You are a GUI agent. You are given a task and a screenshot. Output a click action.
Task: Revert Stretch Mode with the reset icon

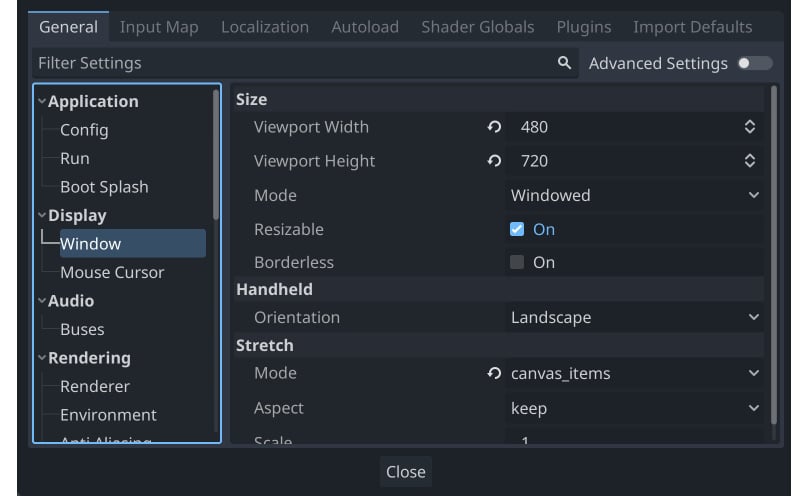click(x=494, y=373)
